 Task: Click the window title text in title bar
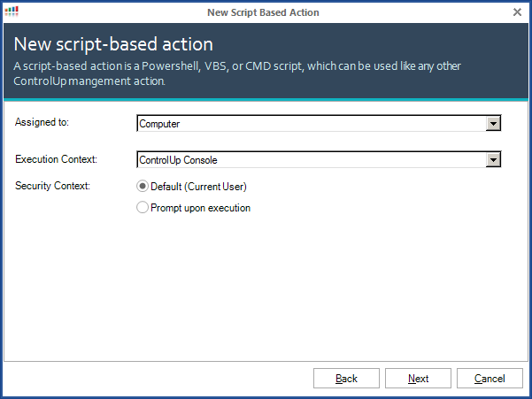tap(263, 12)
